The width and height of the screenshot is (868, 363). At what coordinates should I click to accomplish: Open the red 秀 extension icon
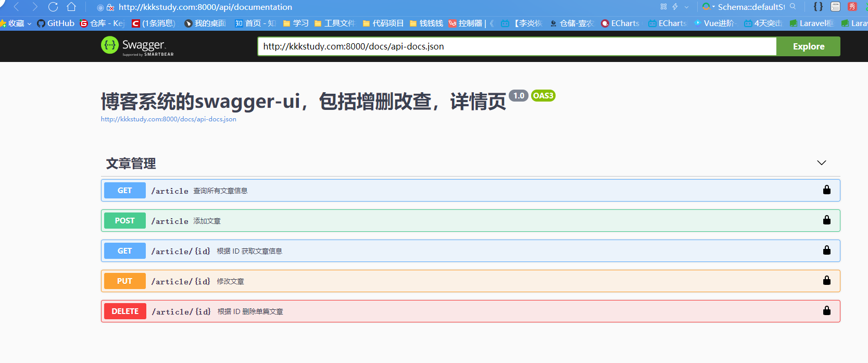(x=852, y=7)
